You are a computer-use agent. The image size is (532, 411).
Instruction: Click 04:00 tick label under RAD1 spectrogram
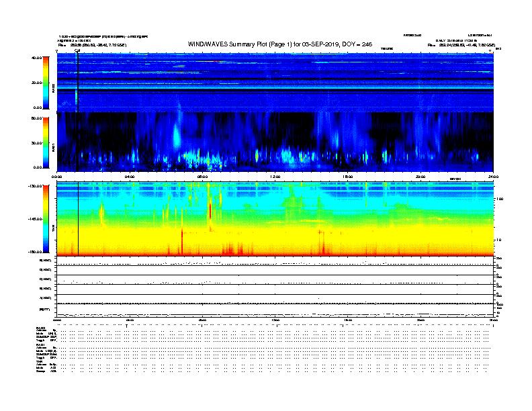tap(130, 177)
